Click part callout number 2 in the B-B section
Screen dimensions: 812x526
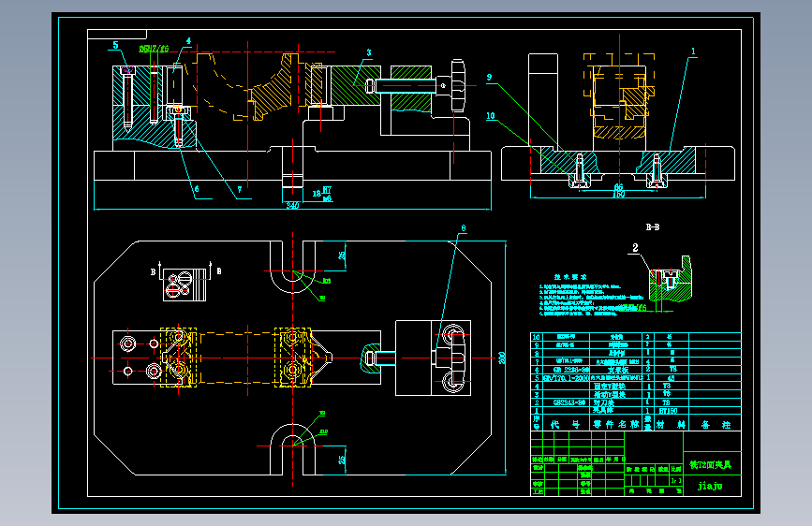635,248
